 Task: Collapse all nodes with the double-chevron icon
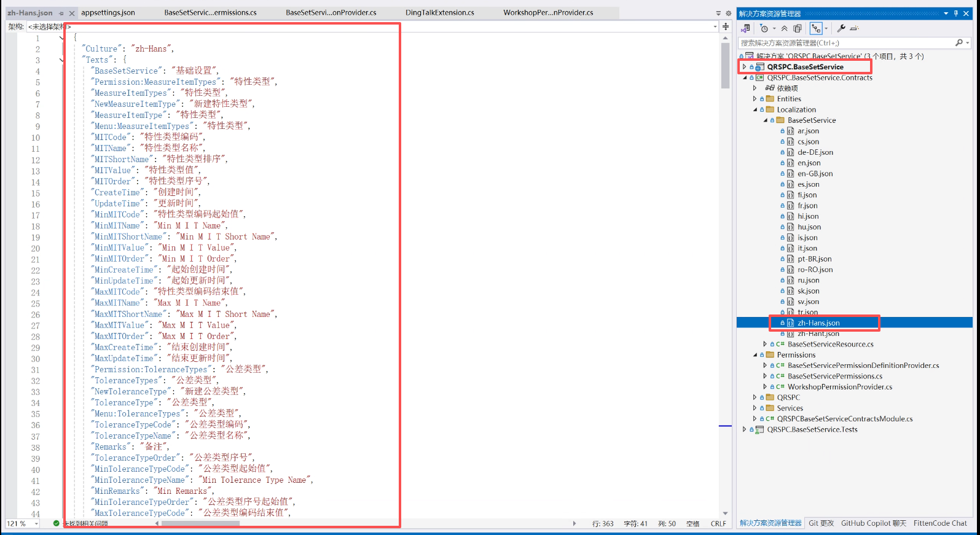pyautogui.click(x=785, y=28)
